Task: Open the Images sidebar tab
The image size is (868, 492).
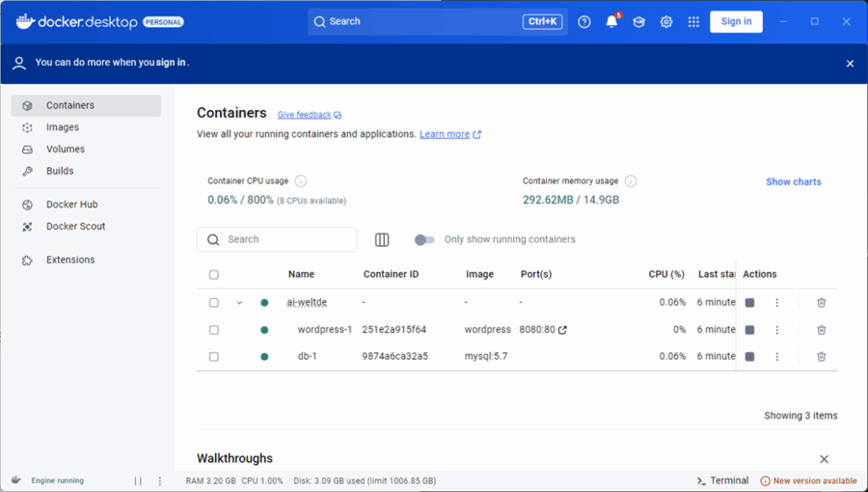Action: tap(87, 127)
